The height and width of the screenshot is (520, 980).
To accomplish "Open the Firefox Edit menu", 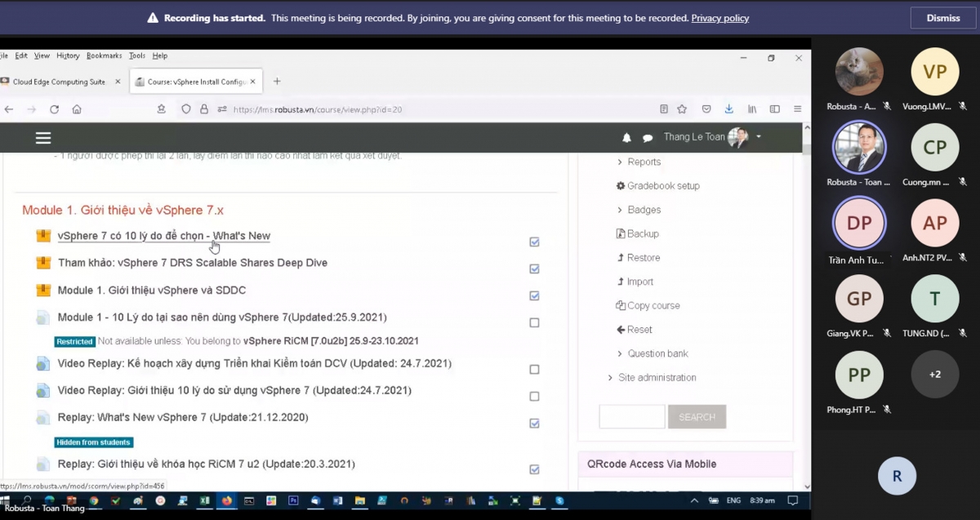I will [21, 56].
